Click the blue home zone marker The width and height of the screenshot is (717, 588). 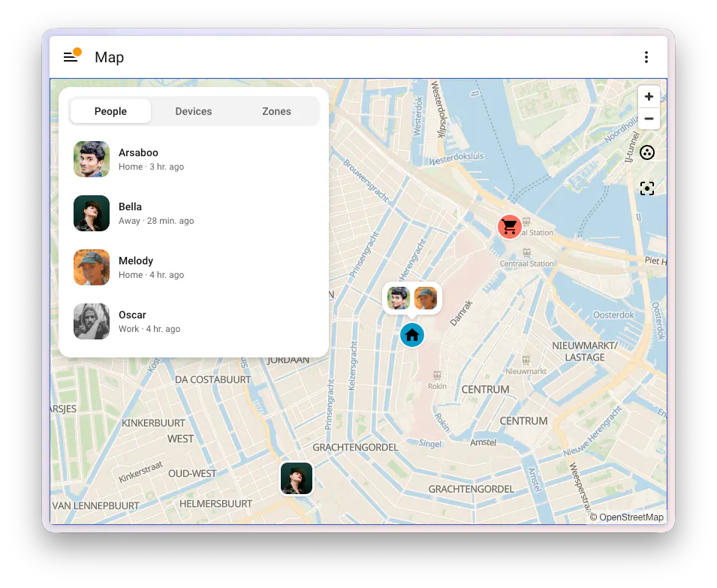(x=412, y=335)
